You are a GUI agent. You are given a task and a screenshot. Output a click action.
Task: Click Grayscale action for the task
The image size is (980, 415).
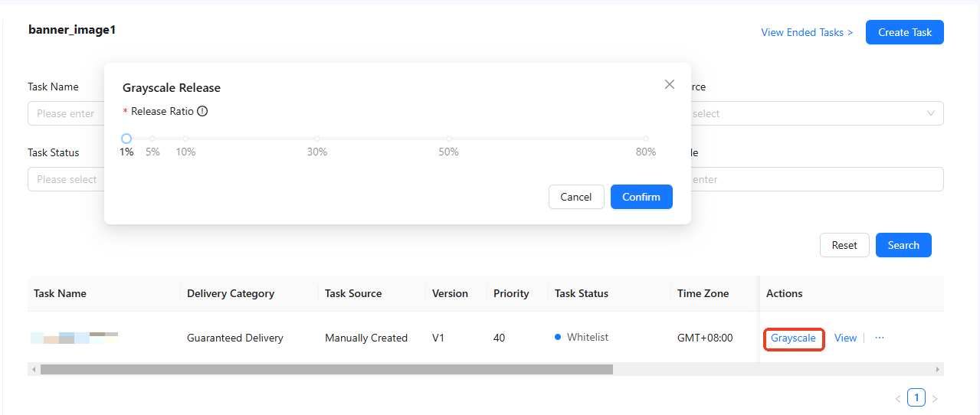(793, 338)
